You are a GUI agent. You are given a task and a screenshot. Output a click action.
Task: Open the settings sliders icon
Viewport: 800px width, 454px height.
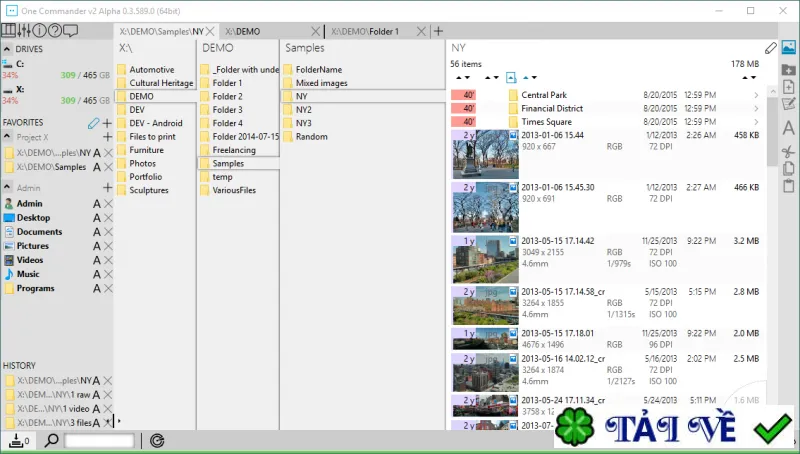pyautogui.click(x=23, y=31)
